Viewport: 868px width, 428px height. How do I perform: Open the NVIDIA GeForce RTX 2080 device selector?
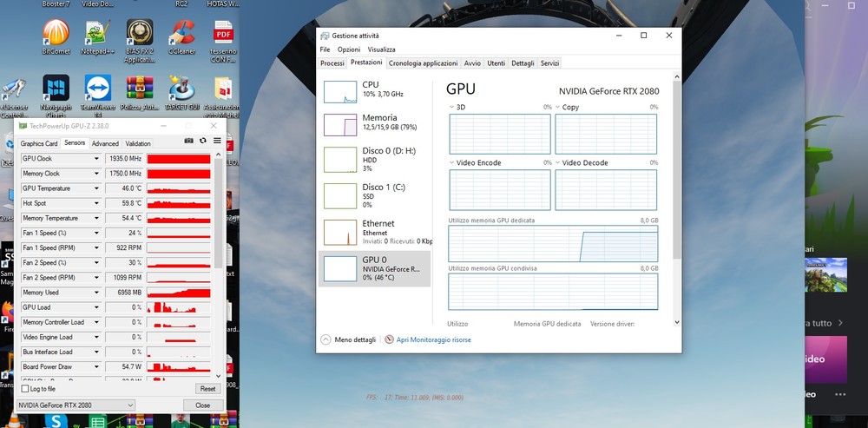coord(76,405)
